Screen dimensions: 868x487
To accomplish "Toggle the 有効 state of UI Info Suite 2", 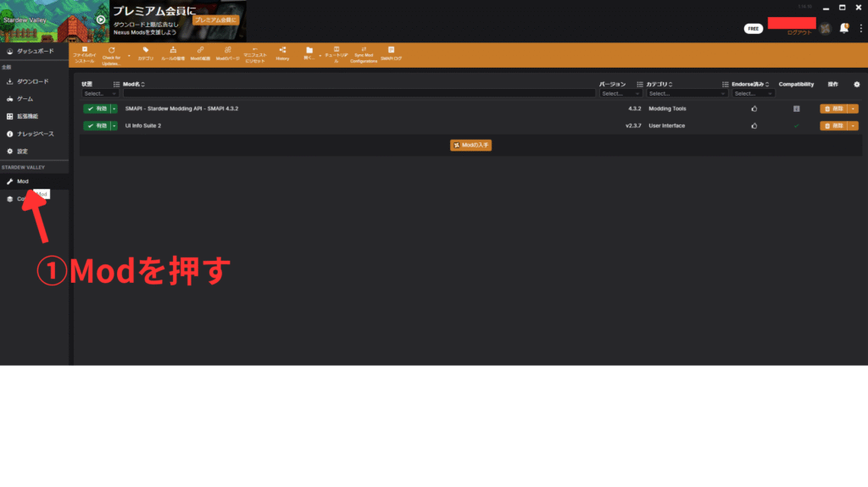I will point(97,126).
